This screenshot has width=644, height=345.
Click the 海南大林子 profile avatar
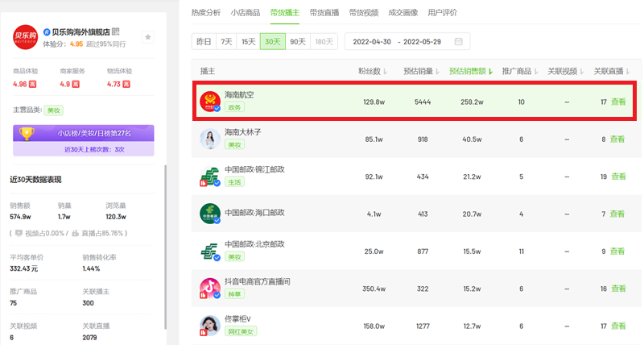coord(210,139)
